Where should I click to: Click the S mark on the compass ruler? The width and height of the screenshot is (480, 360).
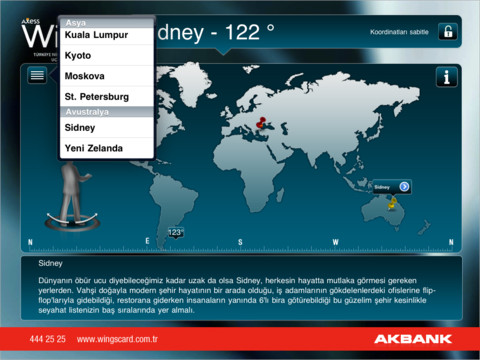tap(240, 242)
